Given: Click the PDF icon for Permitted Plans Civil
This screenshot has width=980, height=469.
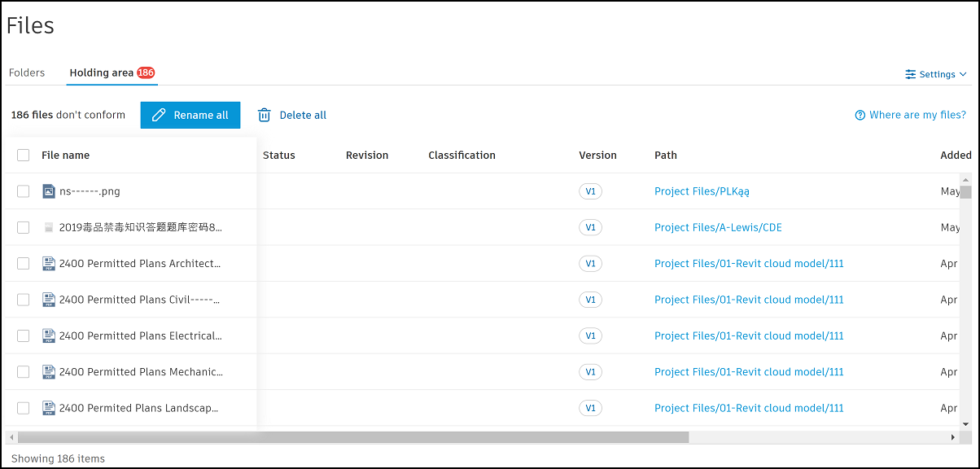Looking at the screenshot, I should (x=49, y=300).
